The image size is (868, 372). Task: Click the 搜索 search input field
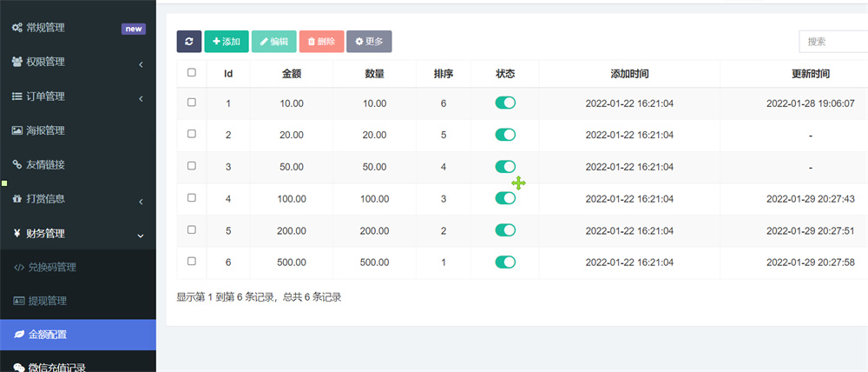832,41
